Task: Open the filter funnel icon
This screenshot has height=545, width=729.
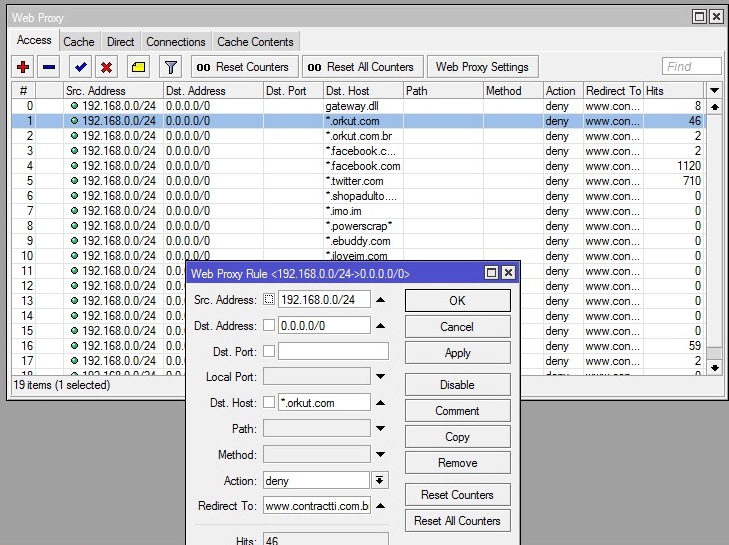Action: click(x=171, y=67)
